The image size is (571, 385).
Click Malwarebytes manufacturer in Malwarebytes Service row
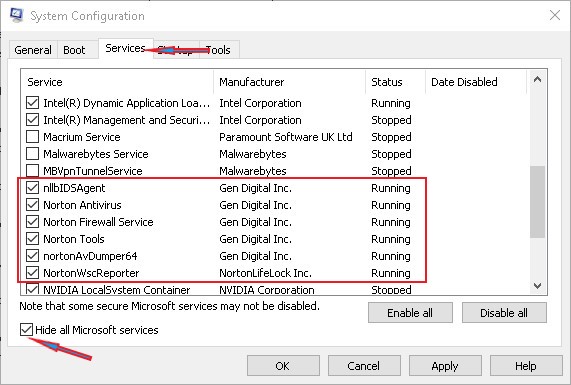pos(253,154)
